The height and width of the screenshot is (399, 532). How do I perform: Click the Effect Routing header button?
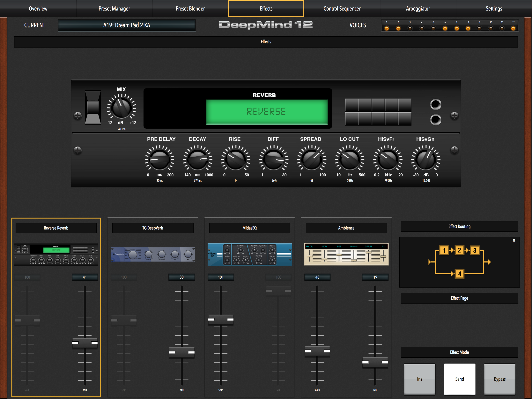click(x=459, y=226)
